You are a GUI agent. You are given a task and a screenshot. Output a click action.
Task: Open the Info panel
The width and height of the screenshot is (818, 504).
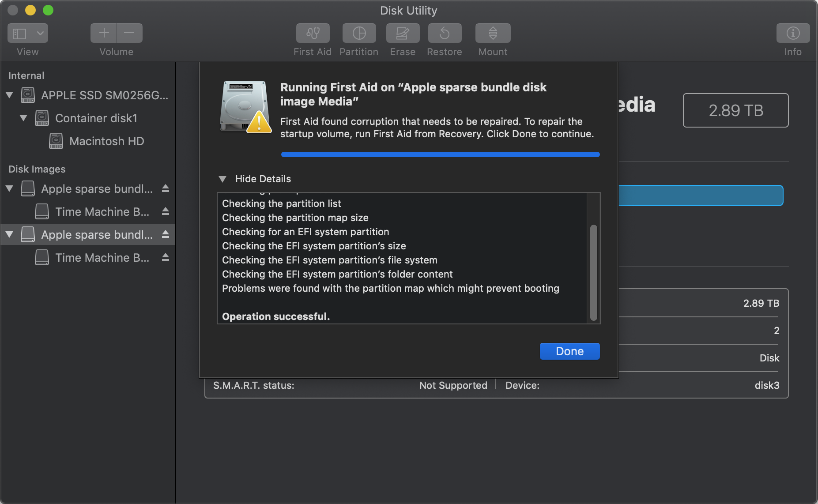click(793, 33)
